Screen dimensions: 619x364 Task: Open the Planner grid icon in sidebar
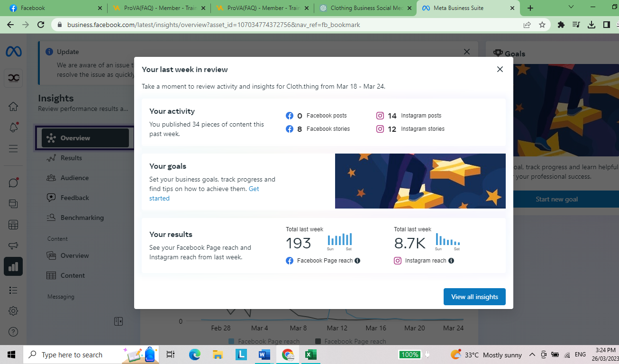(x=13, y=225)
